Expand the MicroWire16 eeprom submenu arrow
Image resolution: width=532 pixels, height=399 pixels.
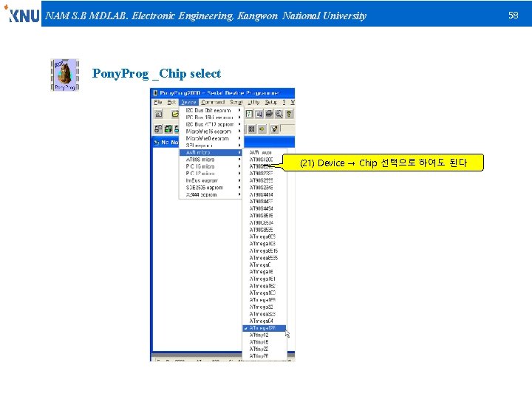point(239,132)
